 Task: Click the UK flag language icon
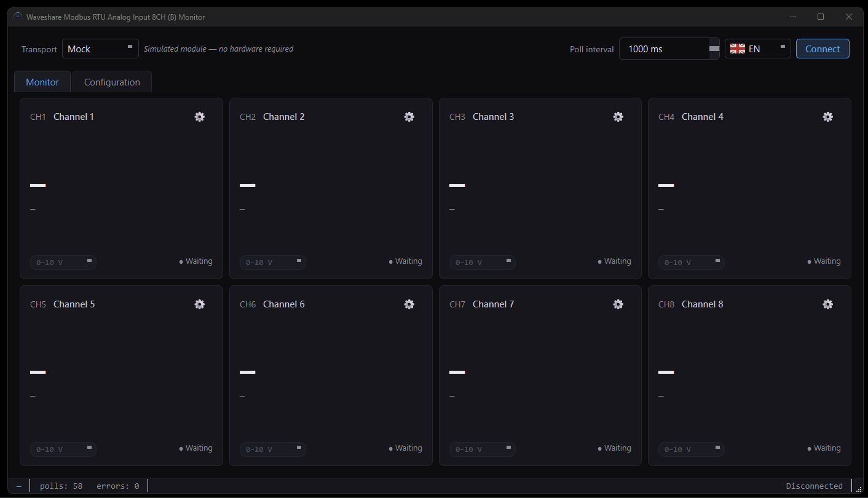(x=738, y=49)
